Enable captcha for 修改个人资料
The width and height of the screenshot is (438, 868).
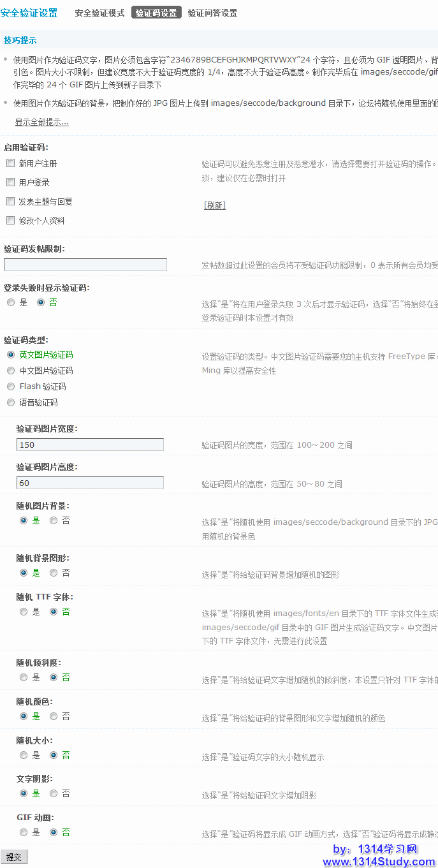pyautogui.click(x=10, y=221)
